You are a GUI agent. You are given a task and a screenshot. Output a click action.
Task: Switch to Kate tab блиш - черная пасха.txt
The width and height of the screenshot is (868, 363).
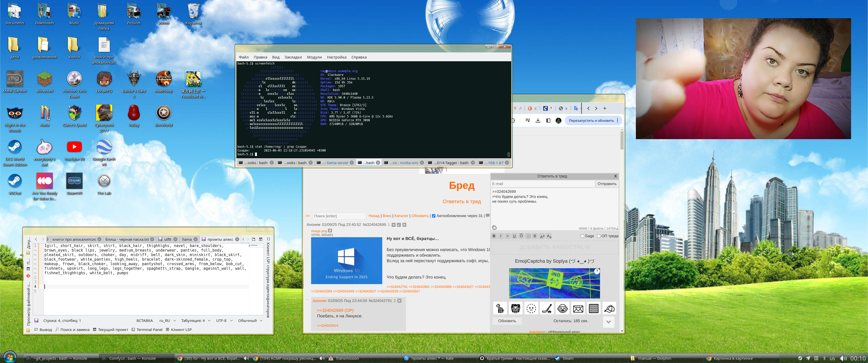(129, 239)
